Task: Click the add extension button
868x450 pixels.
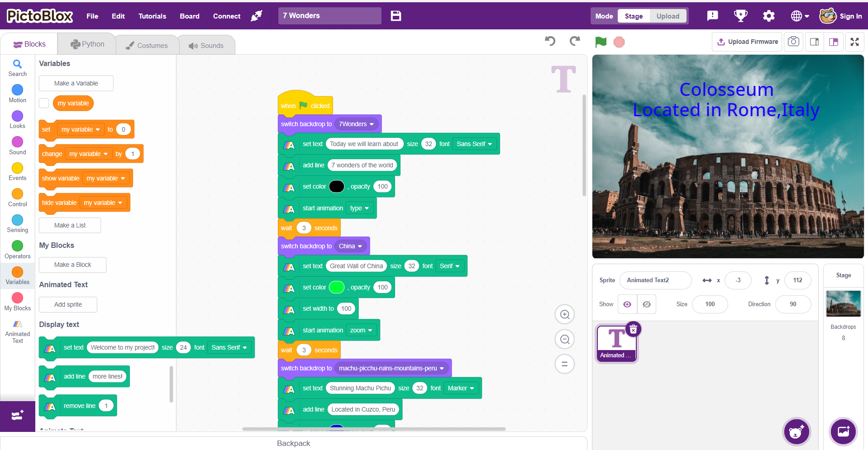Action: click(18, 416)
